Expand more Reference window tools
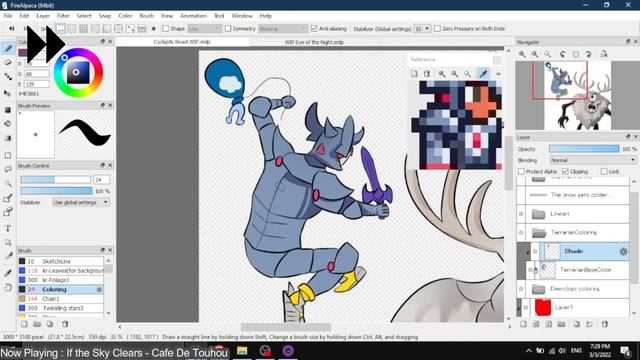 [498, 74]
